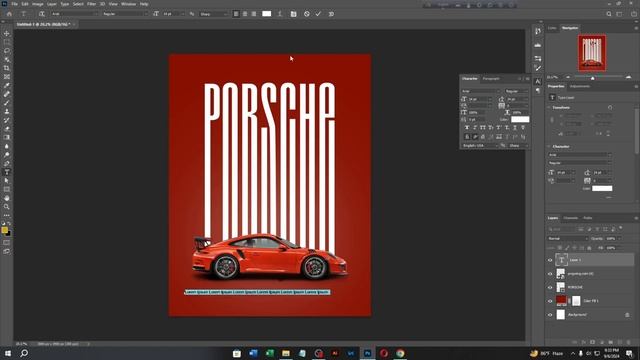
Task: Toggle Underline in Character panel
Action: point(515,128)
